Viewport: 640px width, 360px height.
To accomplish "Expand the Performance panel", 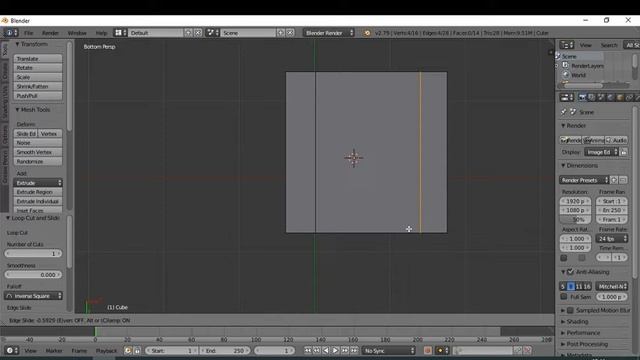I will tap(581, 333).
